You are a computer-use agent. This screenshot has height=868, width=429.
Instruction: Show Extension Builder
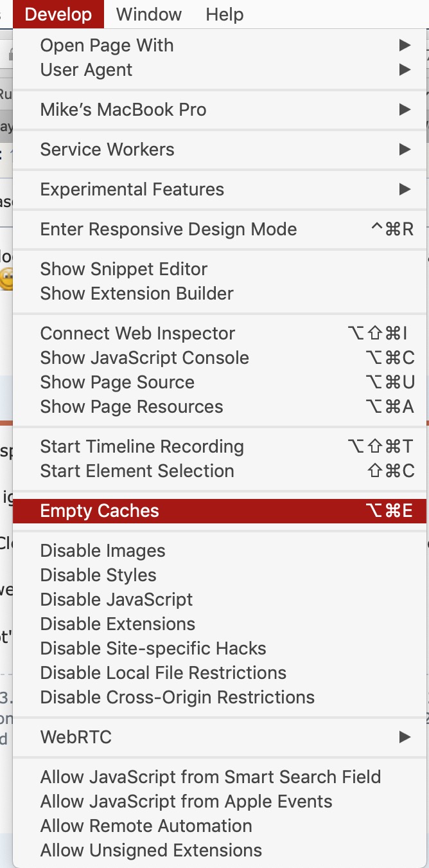point(220,294)
